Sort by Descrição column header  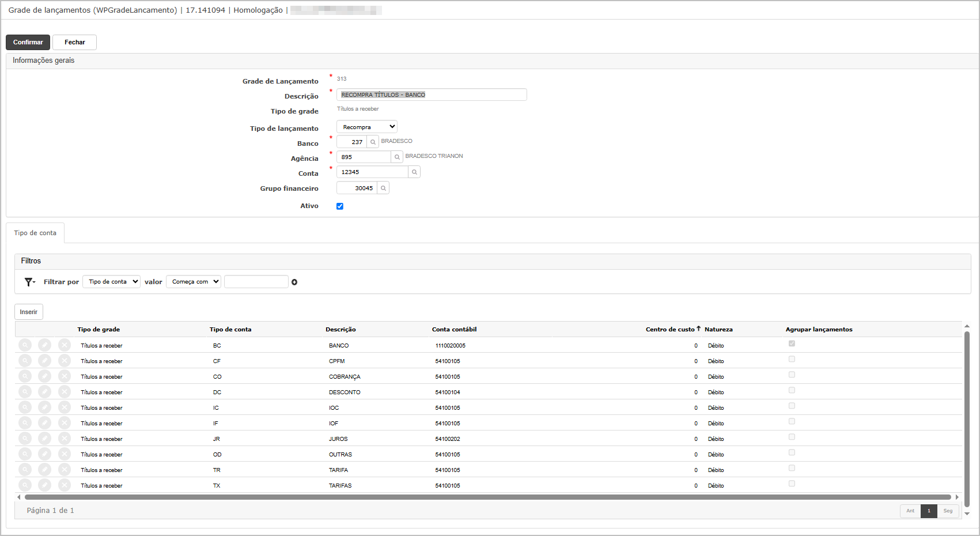[x=340, y=330]
